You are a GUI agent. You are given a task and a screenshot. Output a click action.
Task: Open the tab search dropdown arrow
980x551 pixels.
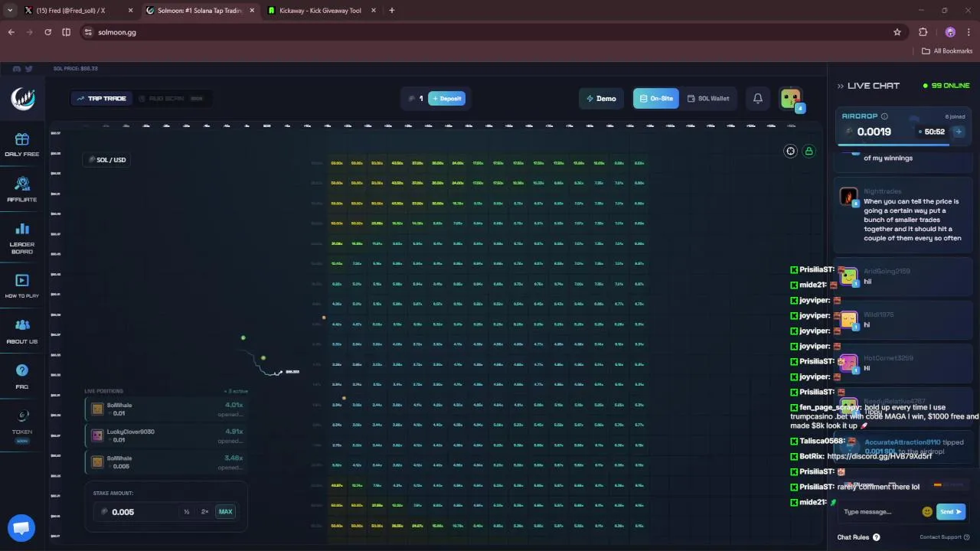[10, 11]
